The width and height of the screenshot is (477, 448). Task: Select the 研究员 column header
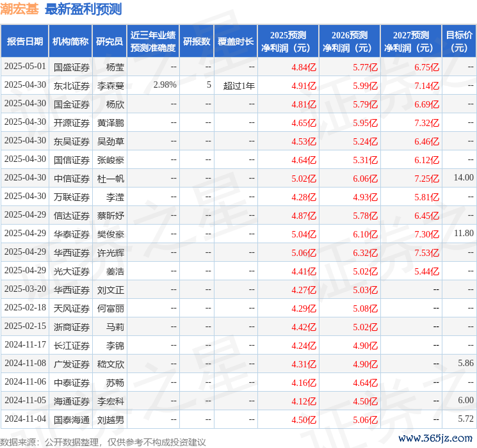point(109,42)
